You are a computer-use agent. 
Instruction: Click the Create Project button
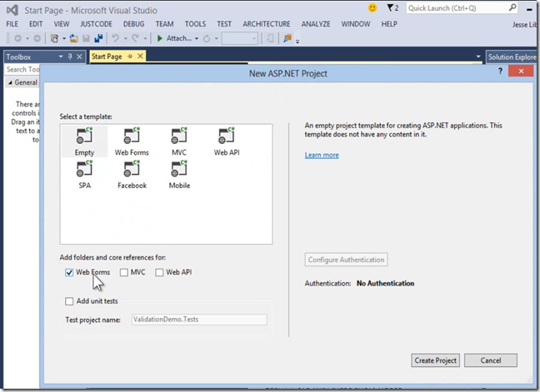[x=435, y=360]
